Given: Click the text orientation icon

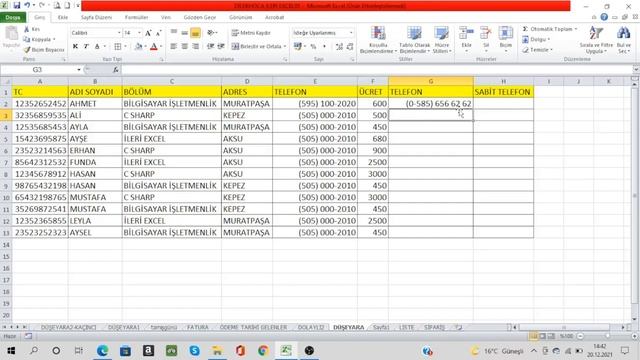Looking at the screenshot, I should pyautogui.click(x=211, y=33).
